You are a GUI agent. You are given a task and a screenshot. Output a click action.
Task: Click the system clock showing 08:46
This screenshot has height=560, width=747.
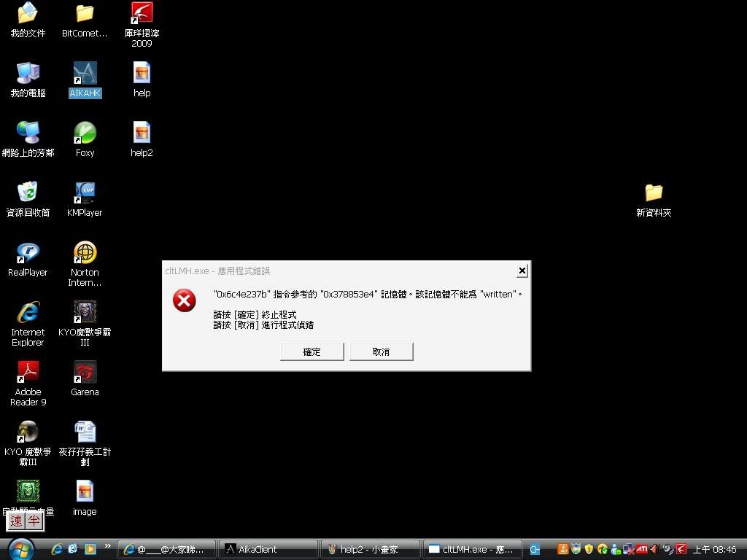click(x=714, y=549)
